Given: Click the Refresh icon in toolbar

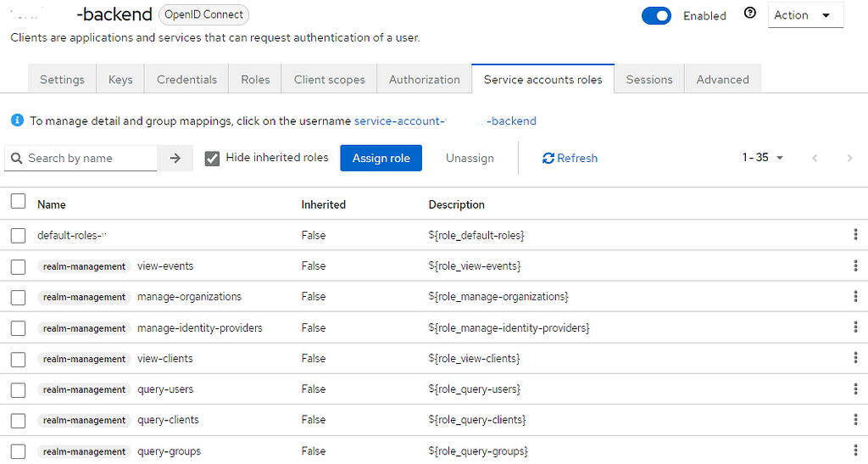Looking at the screenshot, I should click(x=548, y=158).
